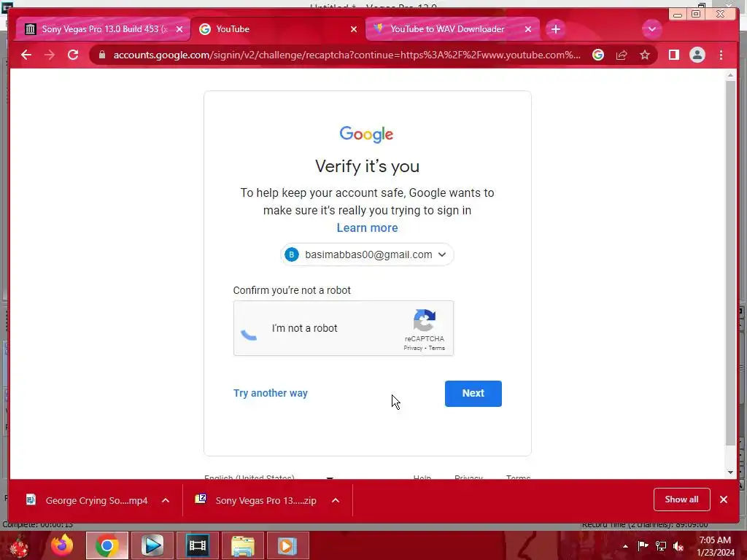747x560 pixels.
Task: Open the Action Center flag icon
Action: 643,545
